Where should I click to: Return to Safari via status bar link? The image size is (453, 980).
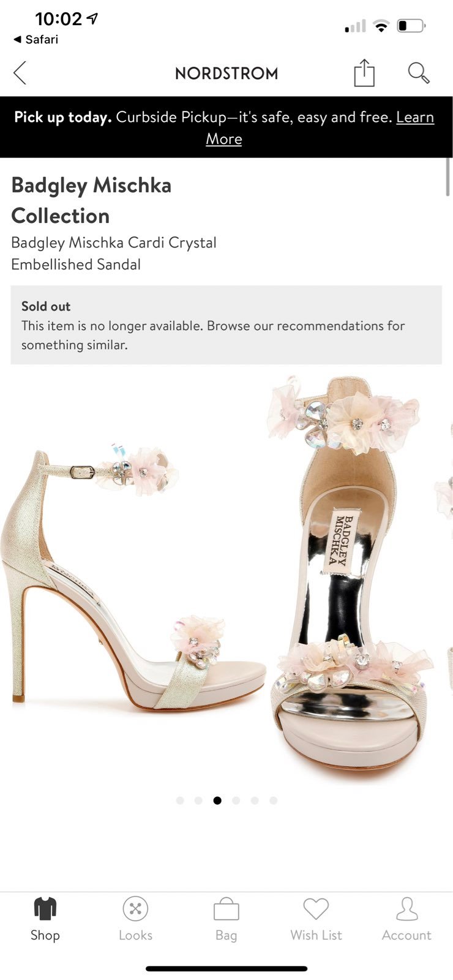tap(36, 39)
